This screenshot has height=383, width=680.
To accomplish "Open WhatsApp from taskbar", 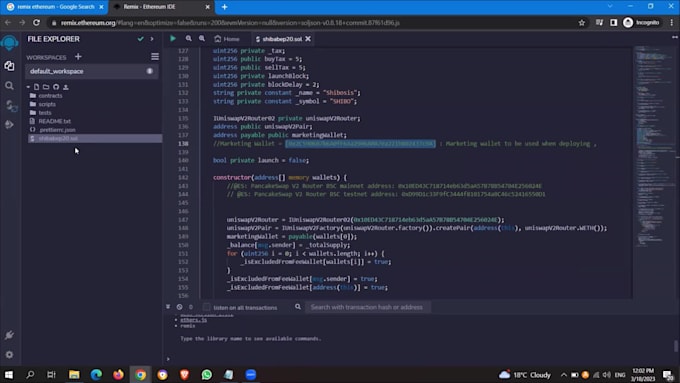I will (x=207, y=374).
